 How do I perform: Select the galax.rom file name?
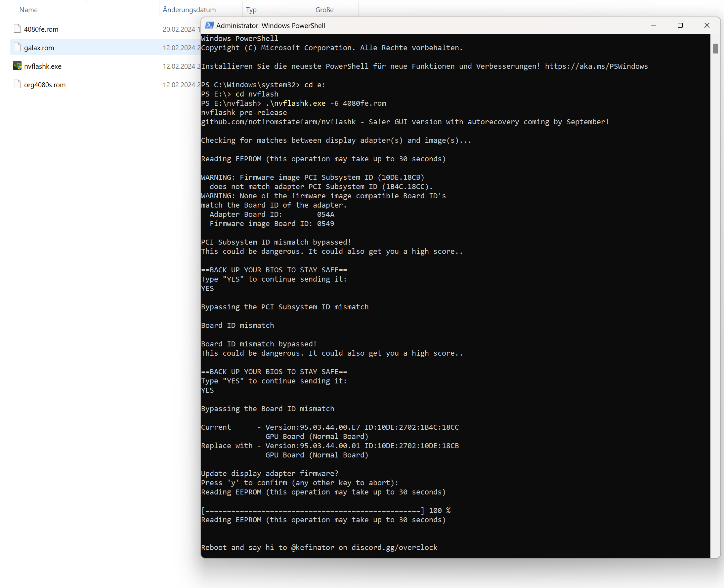tap(39, 48)
